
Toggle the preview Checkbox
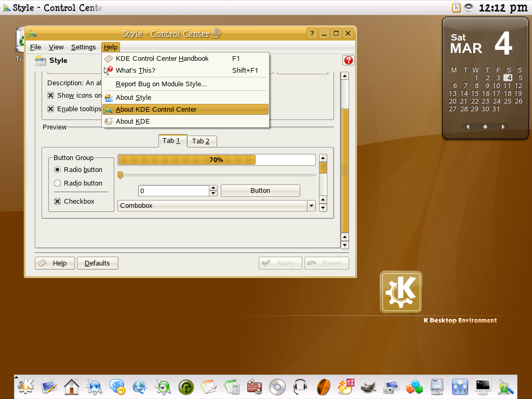(x=57, y=201)
